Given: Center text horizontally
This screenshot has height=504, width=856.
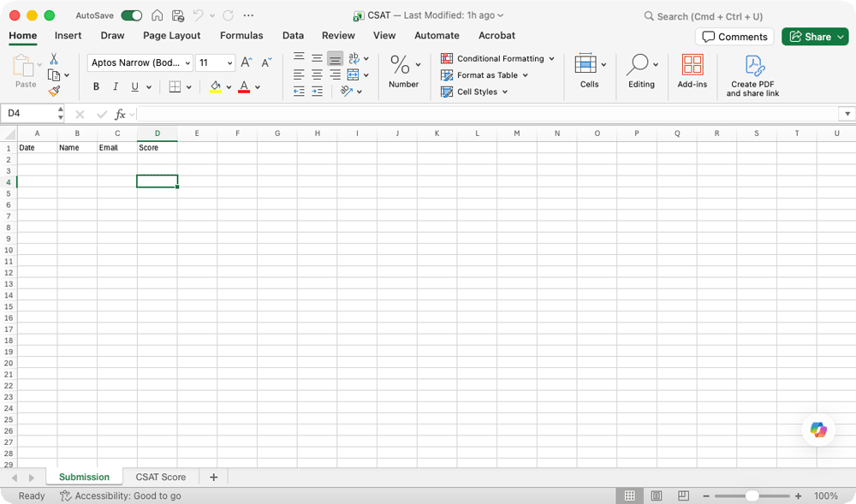Looking at the screenshot, I should tap(318, 74).
